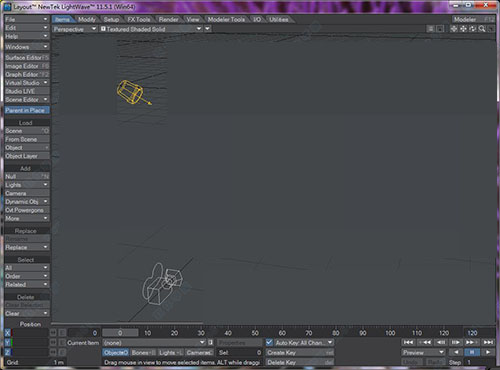
Task: Go to the previous keyframe
Action: pos(424,342)
